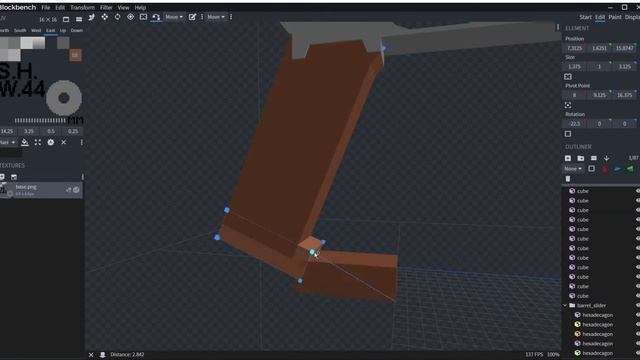Click the edit pencil-square icon in the toolbar
The height and width of the screenshot is (360, 640).
click(192, 17)
